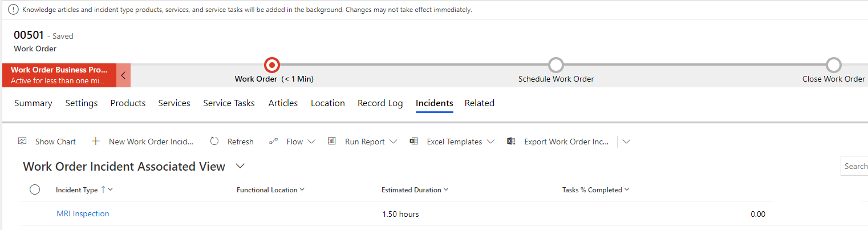Click the Run Report icon
Screen dimensions: 868x230
[332, 142]
